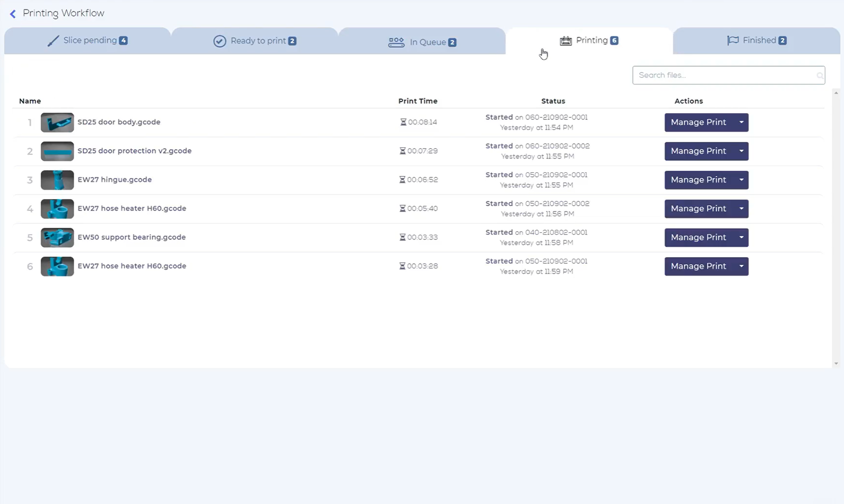Click the Printing tab printer icon
Screen dimensions: 844x504
(566, 41)
